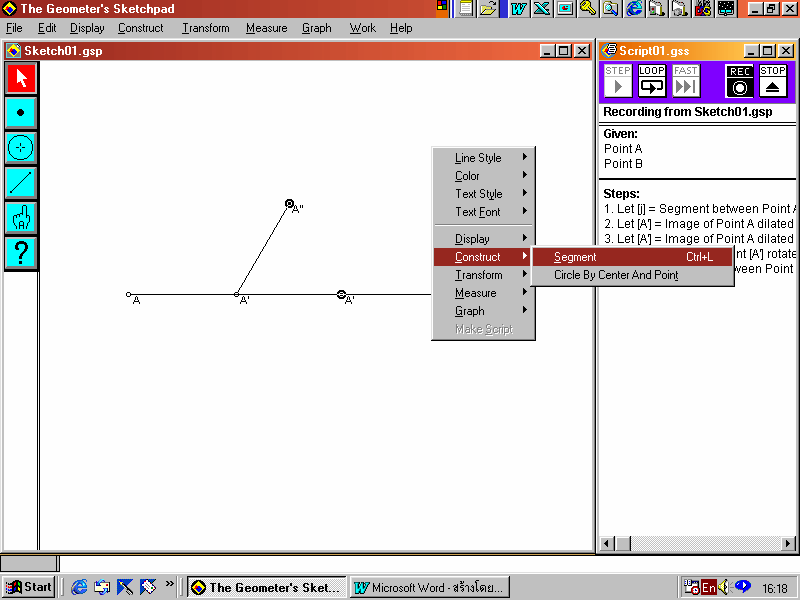Open the Measure menu in the menu bar
This screenshot has height=600, width=800.
[x=266, y=28]
